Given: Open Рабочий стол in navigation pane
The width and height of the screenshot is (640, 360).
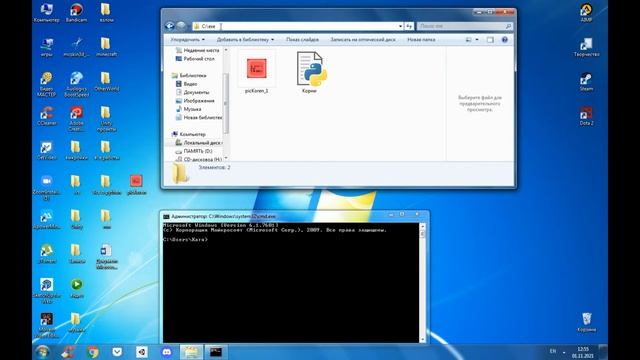Looking at the screenshot, I should (x=195, y=59).
